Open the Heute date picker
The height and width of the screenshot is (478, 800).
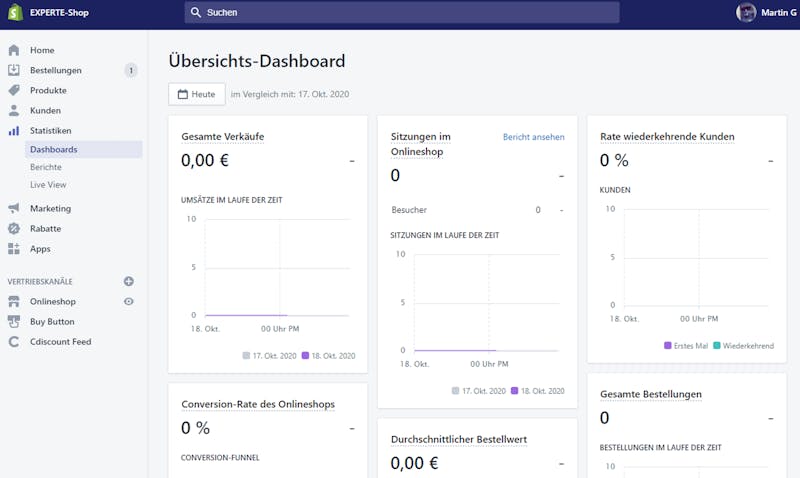pos(197,94)
